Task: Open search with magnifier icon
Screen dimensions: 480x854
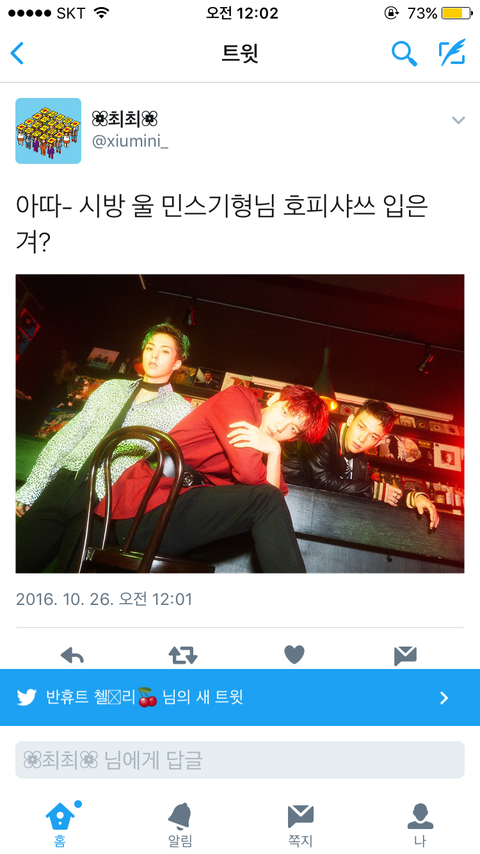Action: pos(404,53)
